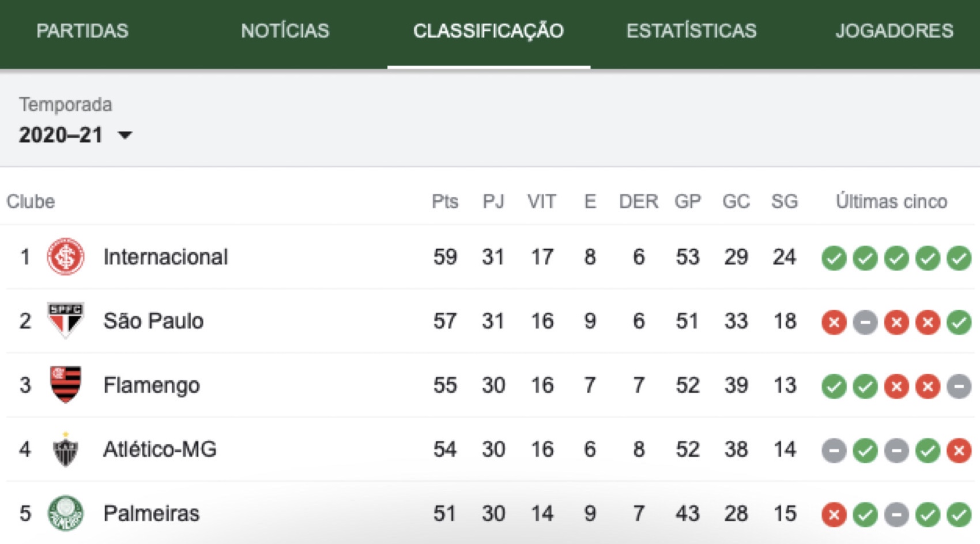Click the Flamengo club crest
Viewport: 980px width, 544px height.
[x=65, y=384]
